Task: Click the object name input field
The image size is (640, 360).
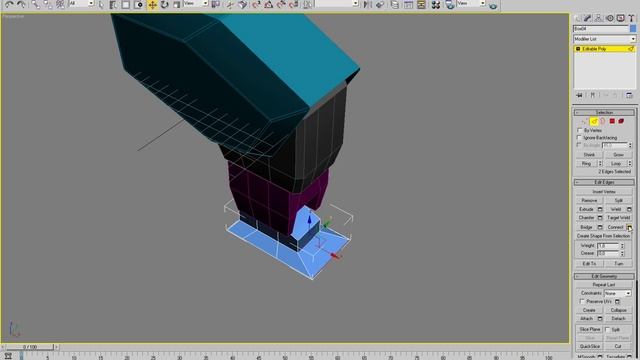Action: 601,29
